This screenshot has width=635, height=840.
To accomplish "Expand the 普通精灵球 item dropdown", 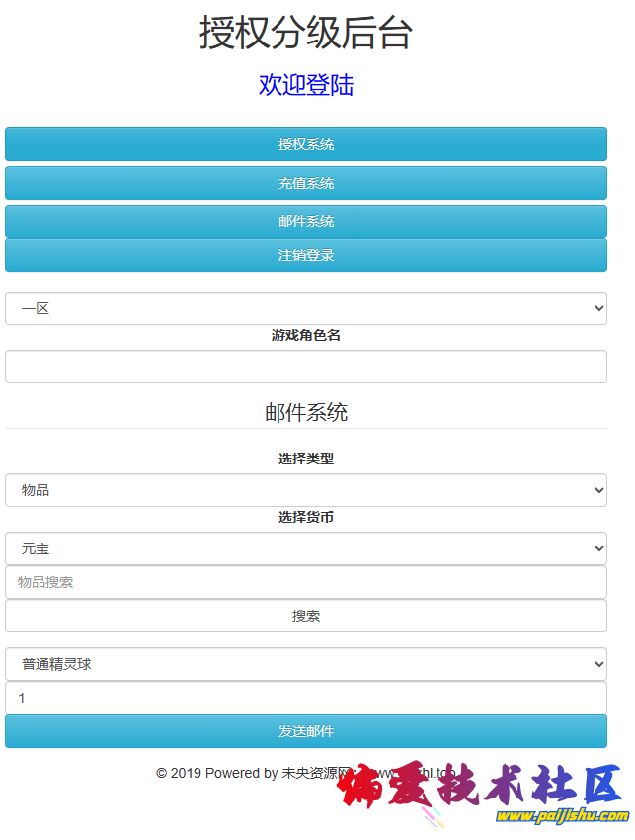I will click(x=306, y=664).
